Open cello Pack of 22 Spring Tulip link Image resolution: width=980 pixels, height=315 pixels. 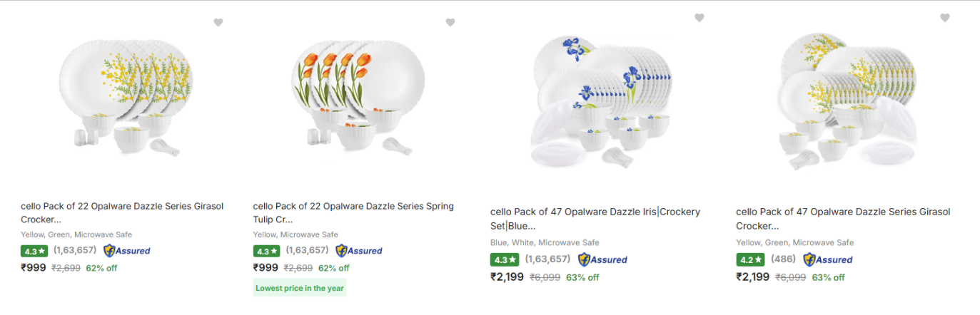point(353,212)
